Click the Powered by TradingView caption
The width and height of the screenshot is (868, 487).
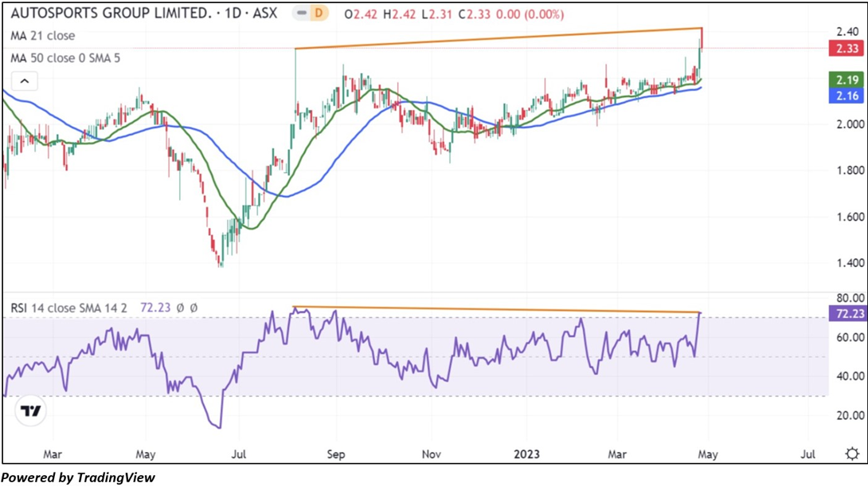(78, 477)
